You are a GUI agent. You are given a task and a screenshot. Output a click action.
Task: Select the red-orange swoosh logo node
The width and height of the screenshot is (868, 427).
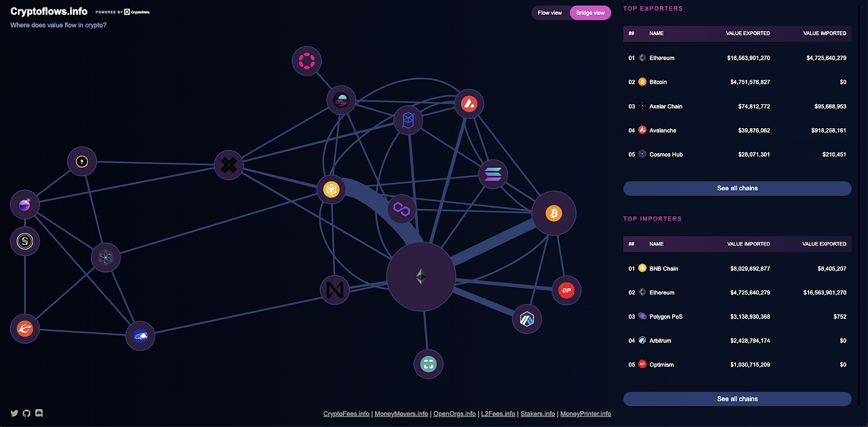pyautogui.click(x=25, y=328)
